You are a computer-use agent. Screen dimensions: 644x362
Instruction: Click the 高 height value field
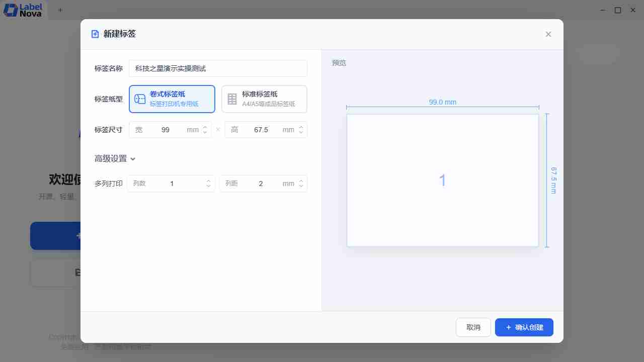(x=261, y=130)
